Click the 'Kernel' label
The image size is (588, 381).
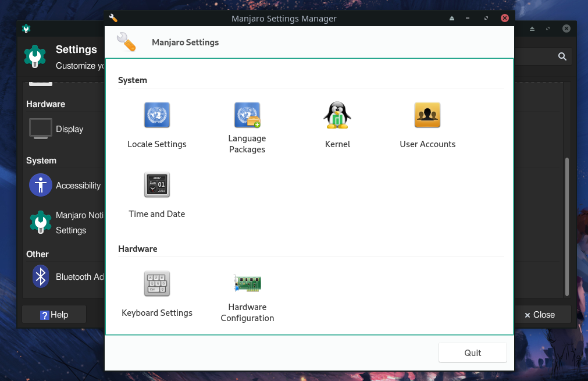click(x=337, y=144)
